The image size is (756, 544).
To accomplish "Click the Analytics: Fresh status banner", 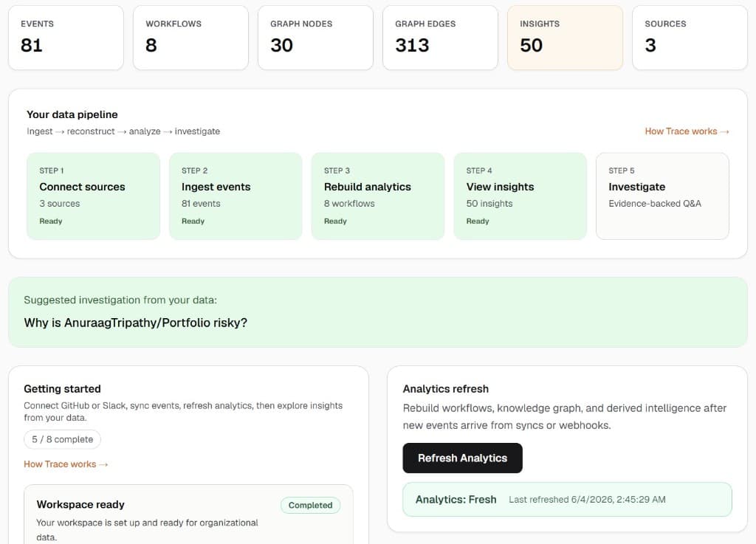I will click(567, 499).
